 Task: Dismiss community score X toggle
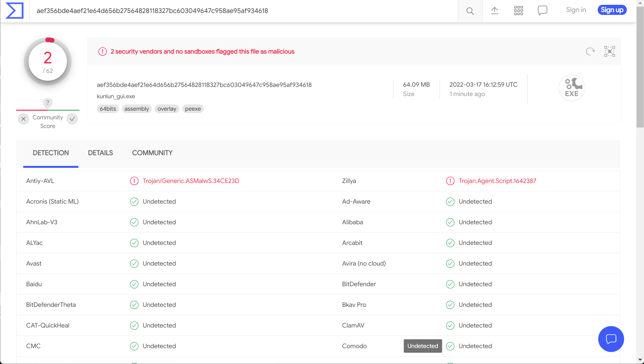23,118
